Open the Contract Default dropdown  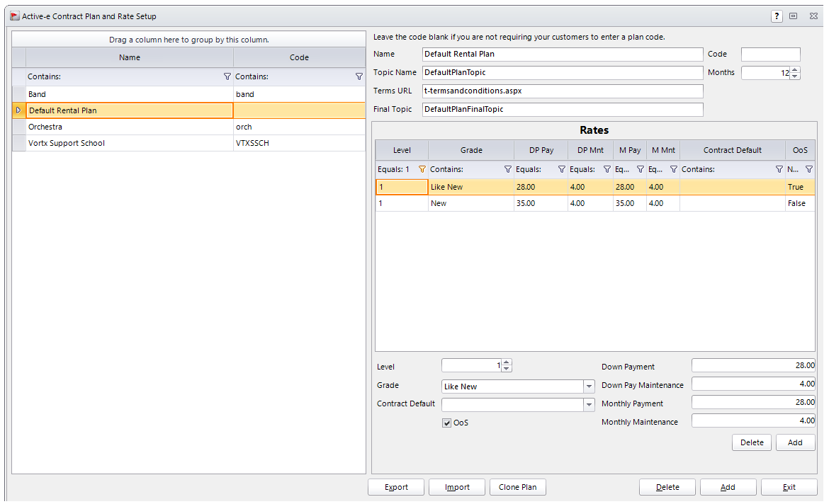coord(589,405)
